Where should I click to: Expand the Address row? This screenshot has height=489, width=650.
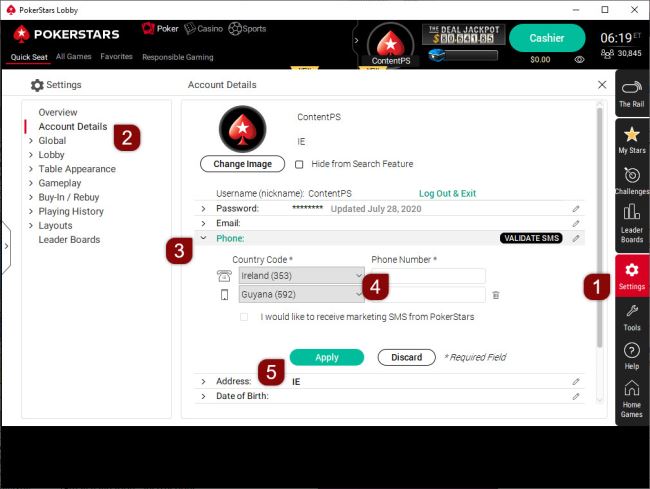(203, 382)
